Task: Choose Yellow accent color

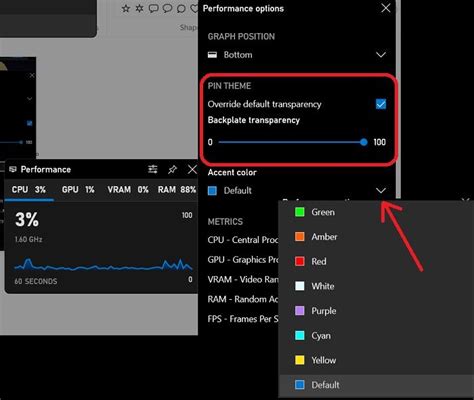Action: tap(376, 360)
